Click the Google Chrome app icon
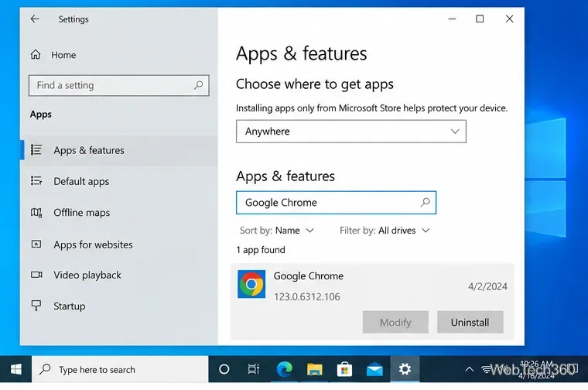 click(251, 284)
